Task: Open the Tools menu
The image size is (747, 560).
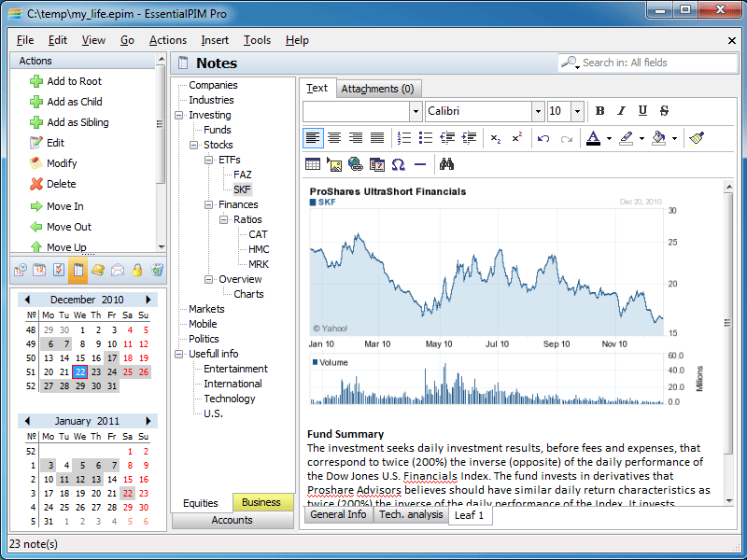Action: [x=257, y=40]
